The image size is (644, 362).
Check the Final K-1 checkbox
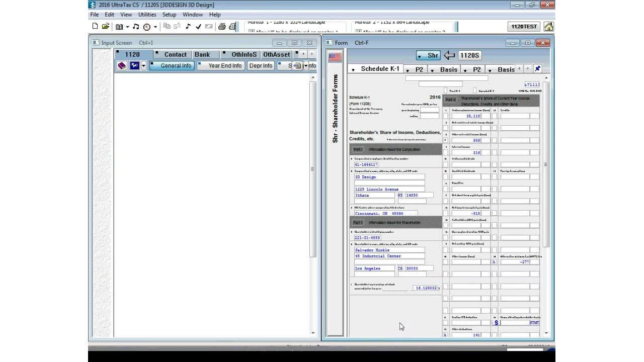[x=446, y=91]
